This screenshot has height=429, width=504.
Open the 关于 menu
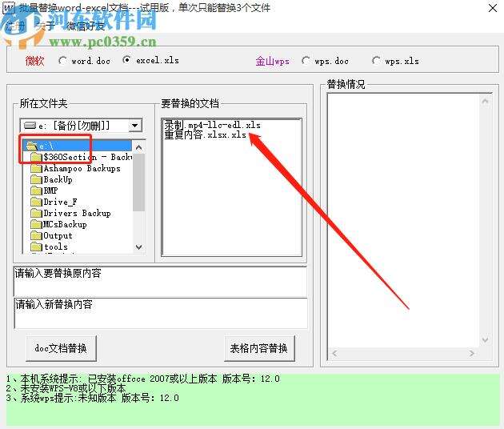[x=45, y=26]
